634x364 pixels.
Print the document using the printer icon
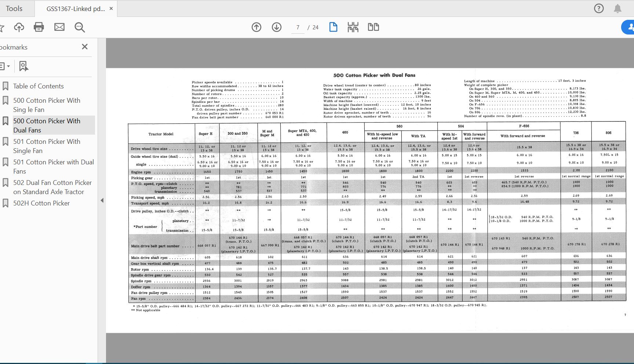tap(39, 27)
